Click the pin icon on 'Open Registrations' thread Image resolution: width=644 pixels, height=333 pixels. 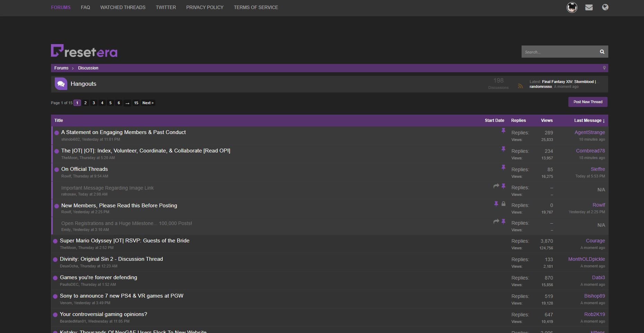click(x=503, y=222)
